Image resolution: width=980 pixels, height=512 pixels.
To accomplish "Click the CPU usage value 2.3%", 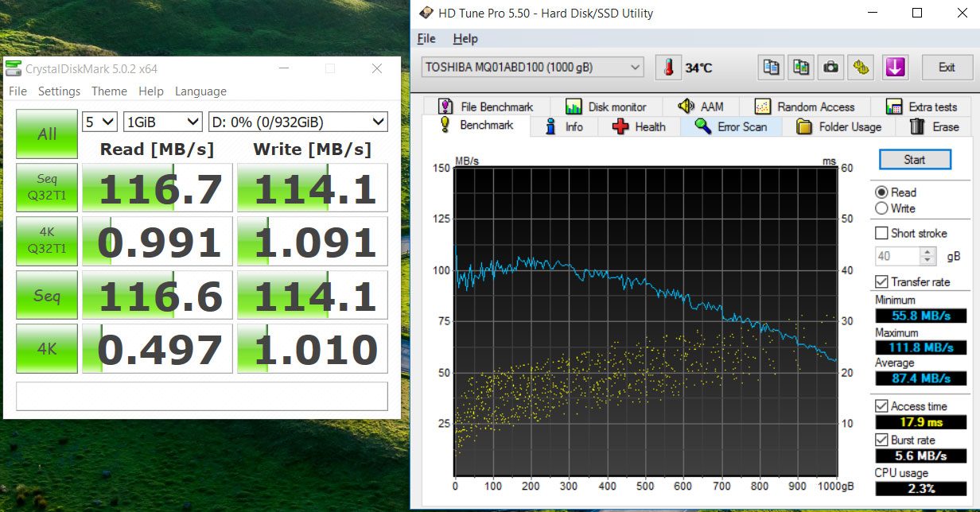I will [920, 488].
